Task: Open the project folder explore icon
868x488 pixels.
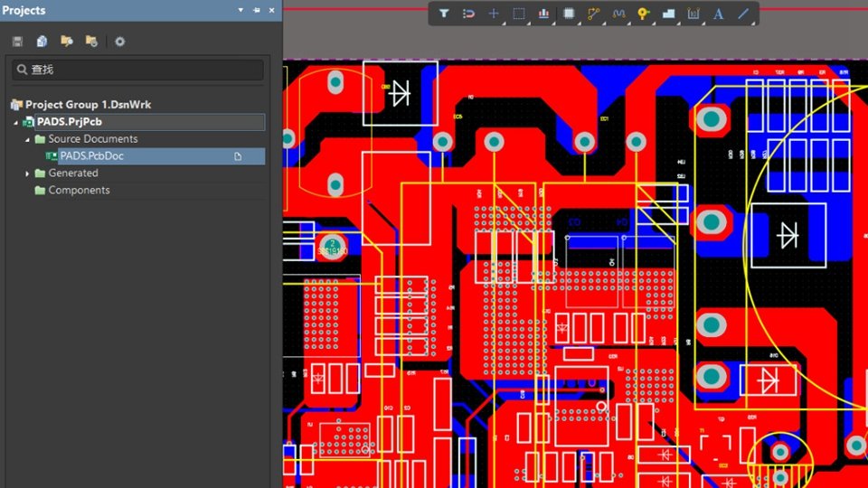Action: point(67,42)
